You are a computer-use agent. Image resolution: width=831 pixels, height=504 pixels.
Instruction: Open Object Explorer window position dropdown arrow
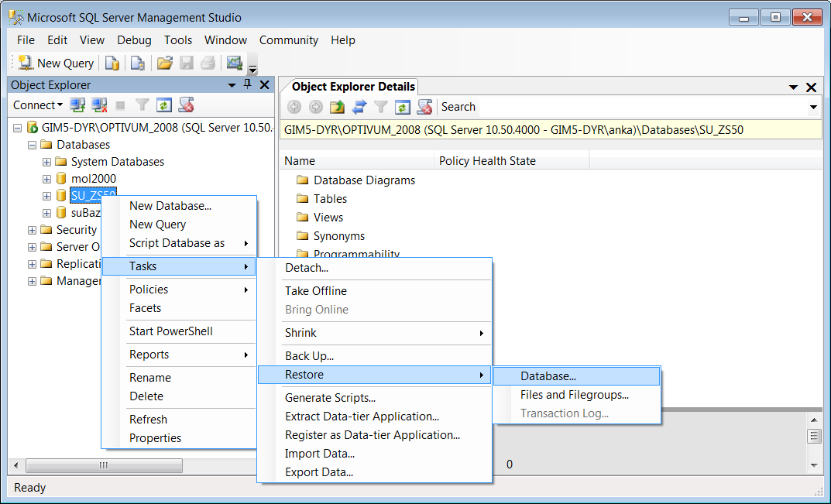pyautogui.click(x=232, y=85)
